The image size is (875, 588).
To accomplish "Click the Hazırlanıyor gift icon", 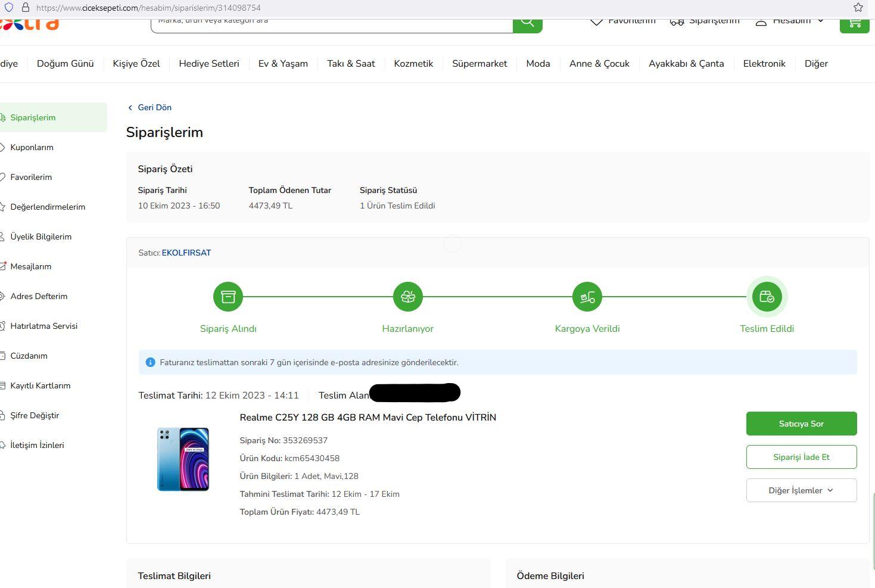I will click(408, 297).
